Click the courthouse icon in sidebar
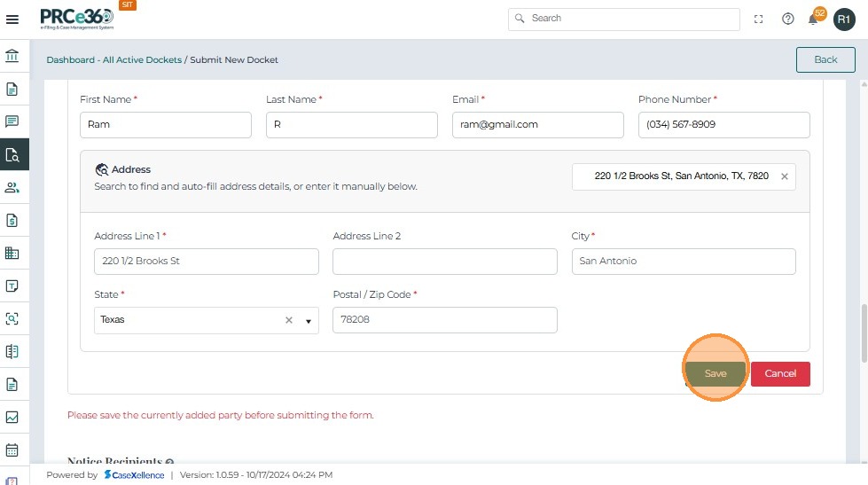 (x=12, y=57)
